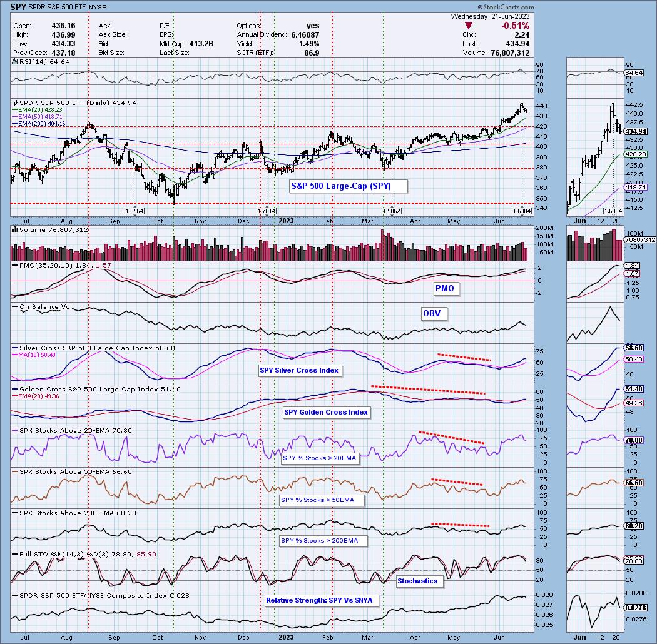Click the 0.0278 relative strength value tag
Viewport: 657px width, 644px height.
tap(636, 608)
